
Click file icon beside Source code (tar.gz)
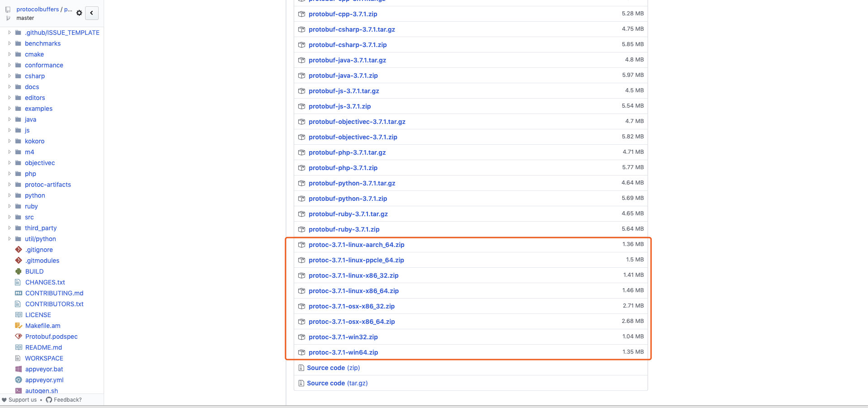[301, 383]
